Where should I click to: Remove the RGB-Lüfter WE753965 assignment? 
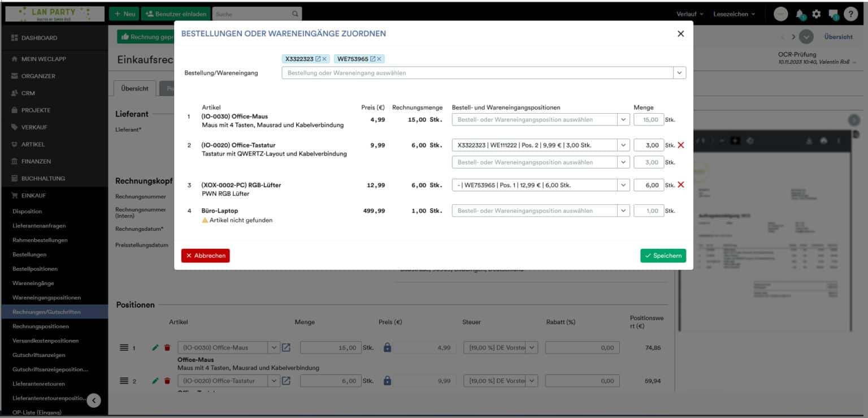(x=680, y=185)
